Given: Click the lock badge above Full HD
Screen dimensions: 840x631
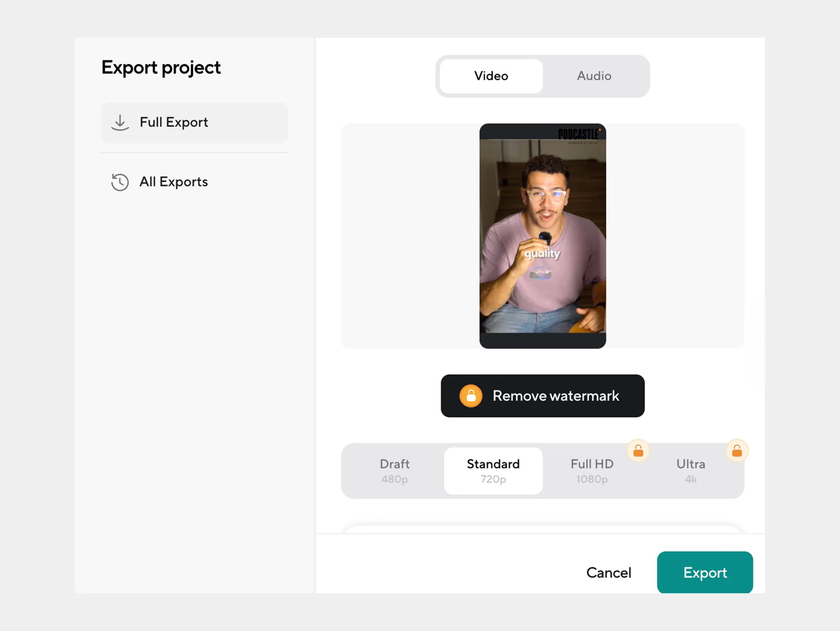Looking at the screenshot, I should click(x=638, y=451).
